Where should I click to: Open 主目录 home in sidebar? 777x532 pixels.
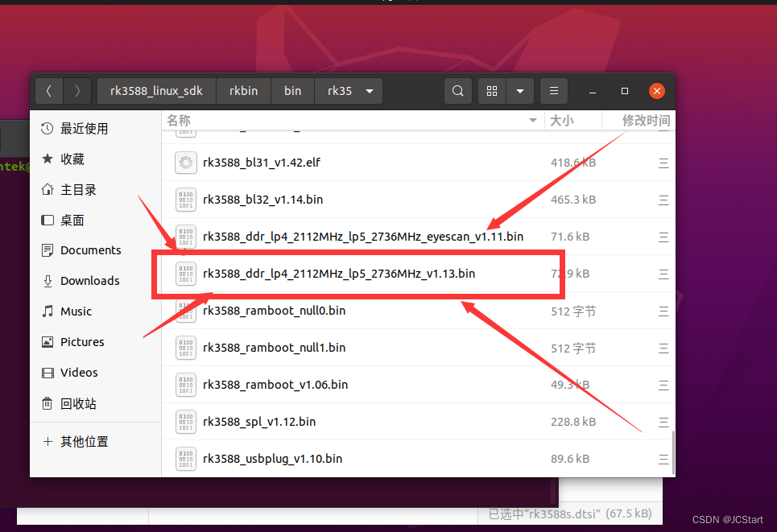[95, 190]
